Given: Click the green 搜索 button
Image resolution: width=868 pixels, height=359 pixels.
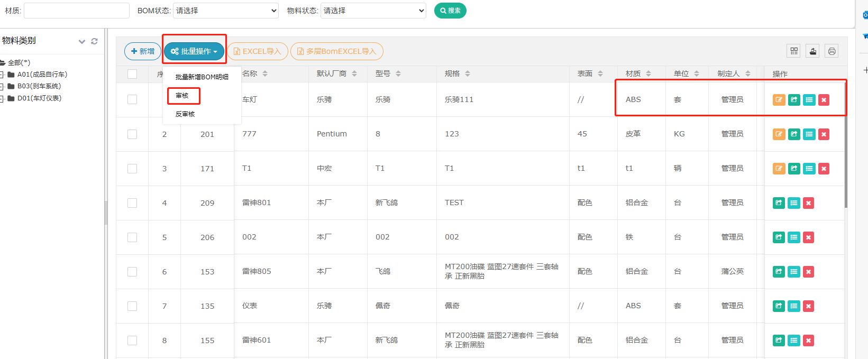Looking at the screenshot, I should pos(450,11).
